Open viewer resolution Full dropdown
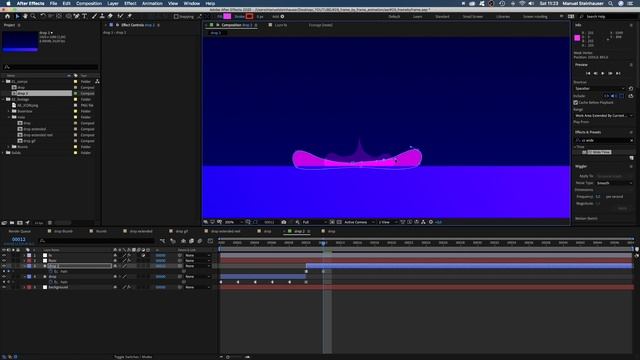Viewport: 640px width, 360px height. point(313,222)
